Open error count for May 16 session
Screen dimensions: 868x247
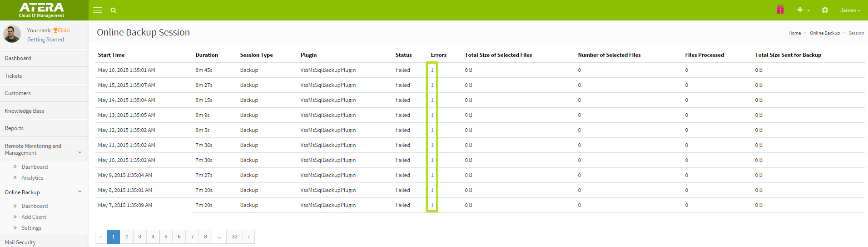pos(432,70)
